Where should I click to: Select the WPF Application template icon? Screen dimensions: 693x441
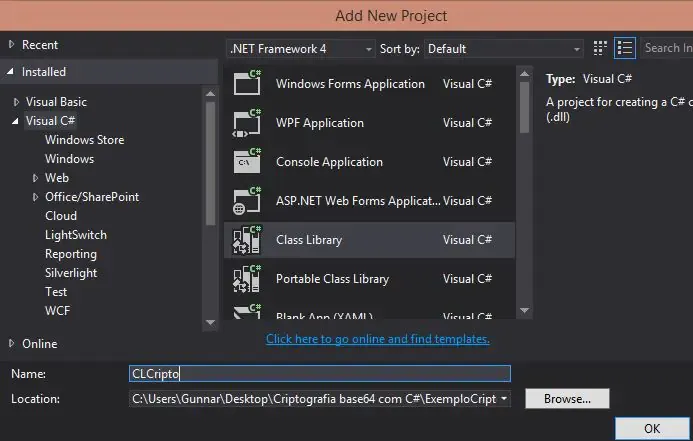247,122
